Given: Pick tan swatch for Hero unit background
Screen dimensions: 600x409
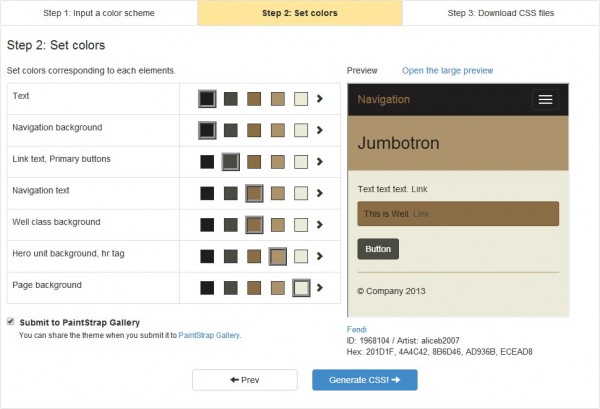Looking at the screenshot, I should click(278, 257).
